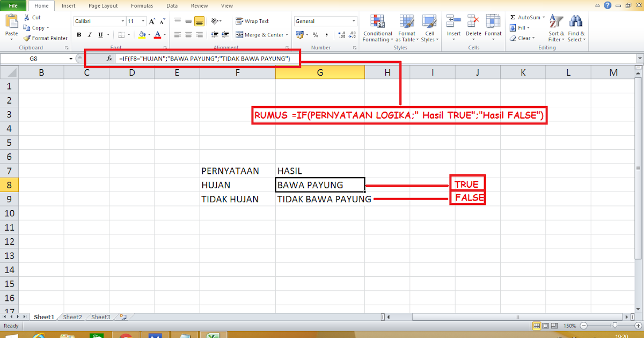Click the Zoom Out minus control

(583, 326)
